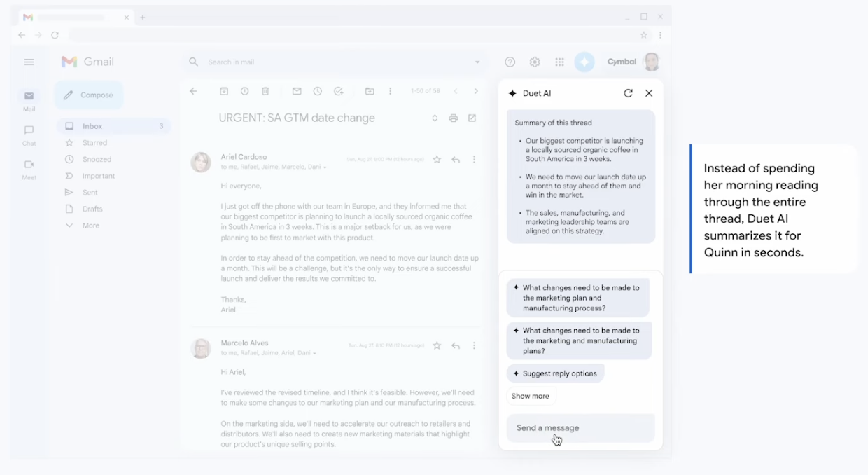Open the Gmail main menu hamburger
The width and height of the screenshot is (868, 475).
coord(29,62)
